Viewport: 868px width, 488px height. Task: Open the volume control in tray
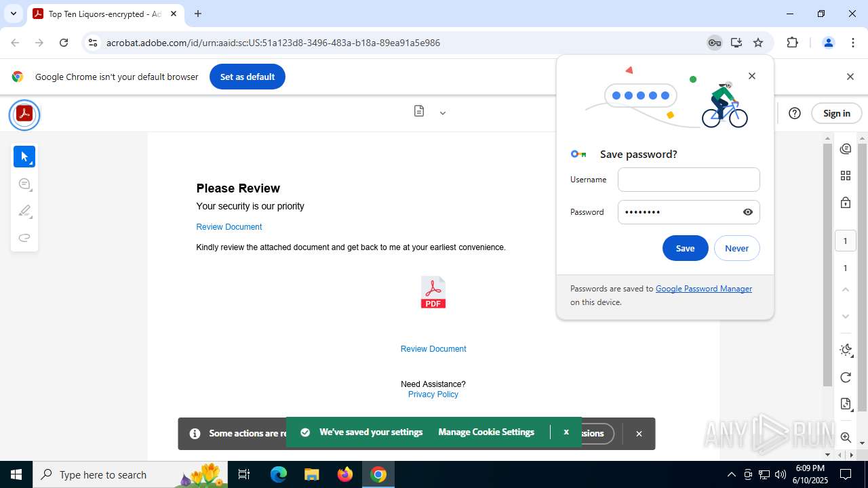click(x=781, y=474)
